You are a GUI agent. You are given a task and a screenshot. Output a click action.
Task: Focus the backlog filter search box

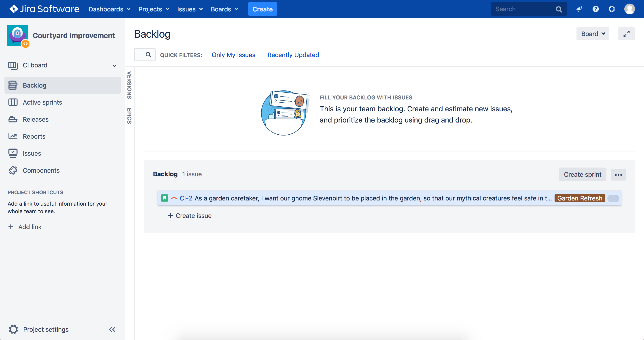(145, 55)
